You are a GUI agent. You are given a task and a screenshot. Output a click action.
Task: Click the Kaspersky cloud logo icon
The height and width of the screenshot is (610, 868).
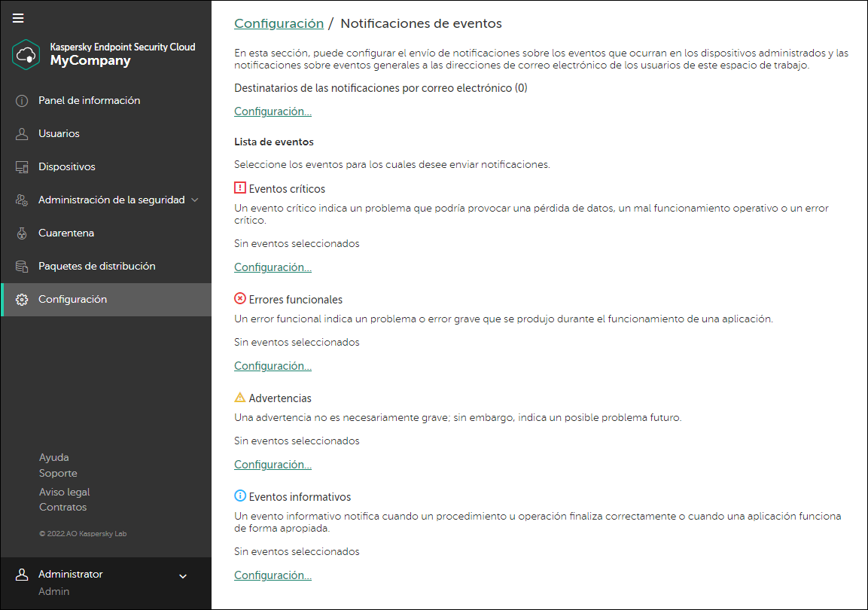click(x=26, y=54)
